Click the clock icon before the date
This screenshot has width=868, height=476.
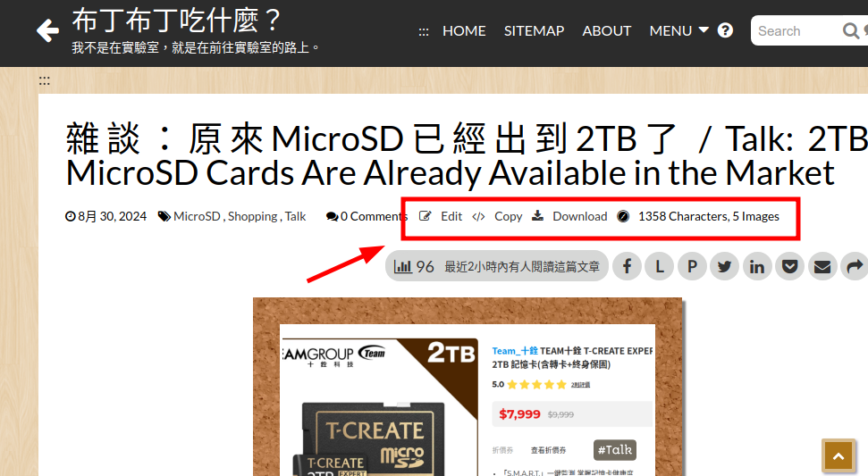[71, 216]
